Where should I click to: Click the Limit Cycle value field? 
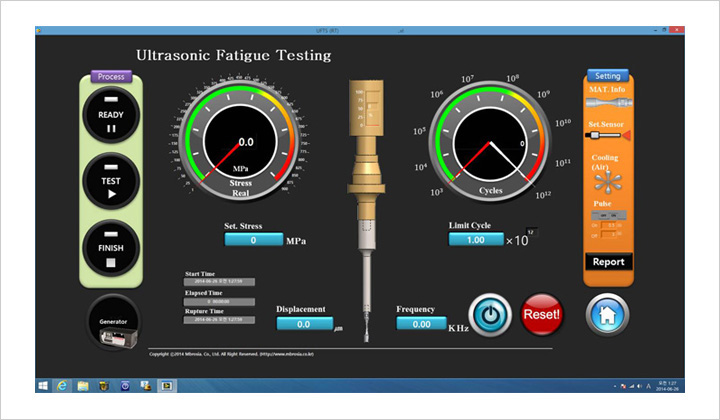(476, 240)
